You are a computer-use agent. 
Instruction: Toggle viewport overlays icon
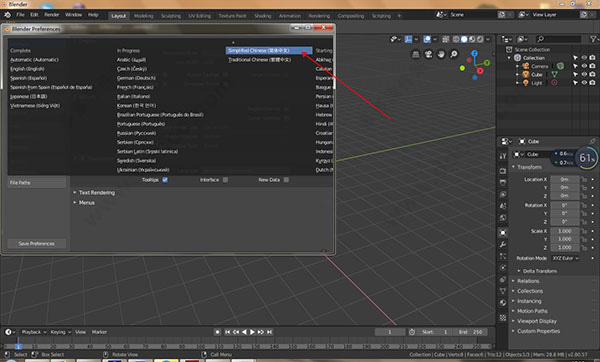coord(427,39)
